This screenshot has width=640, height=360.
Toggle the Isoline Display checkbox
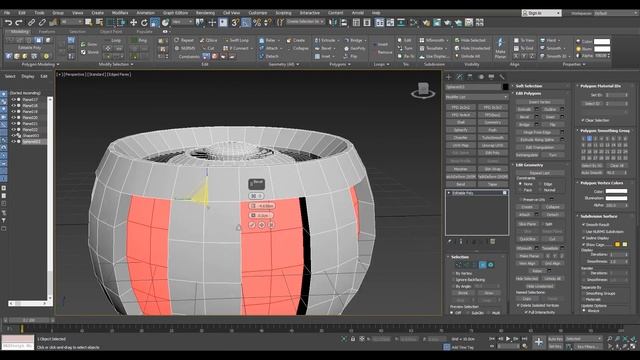click(584, 238)
